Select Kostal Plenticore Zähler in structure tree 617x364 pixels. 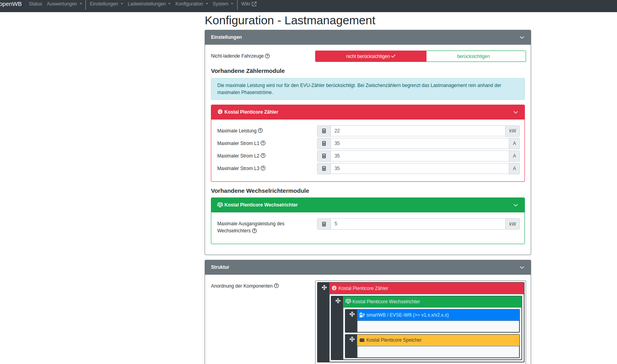pos(426,288)
